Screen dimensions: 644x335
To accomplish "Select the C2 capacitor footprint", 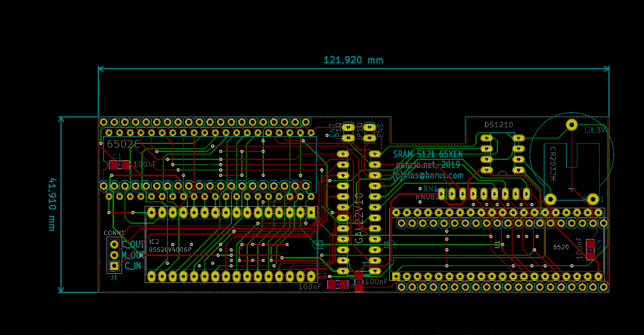I will (x=338, y=284).
